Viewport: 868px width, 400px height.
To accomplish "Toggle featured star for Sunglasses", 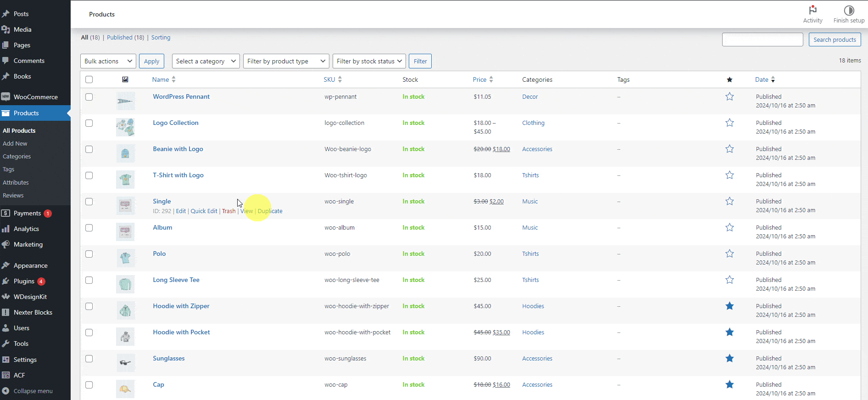I will click(729, 359).
